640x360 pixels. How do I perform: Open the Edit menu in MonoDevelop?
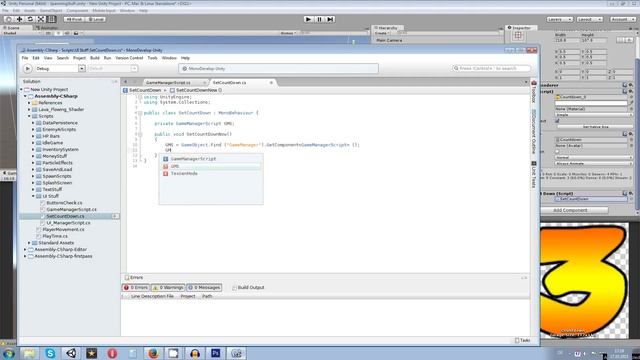point(36,58)
